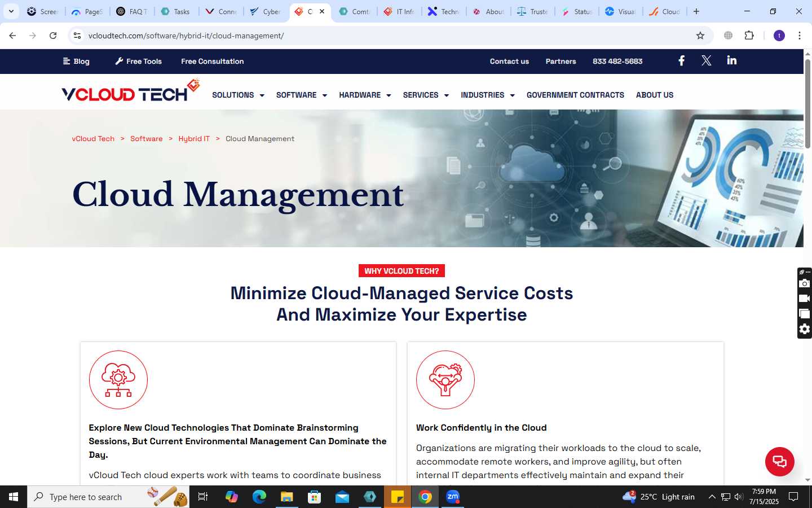
Task: Open Copilot taskbar icon
Action: [231, 497]
